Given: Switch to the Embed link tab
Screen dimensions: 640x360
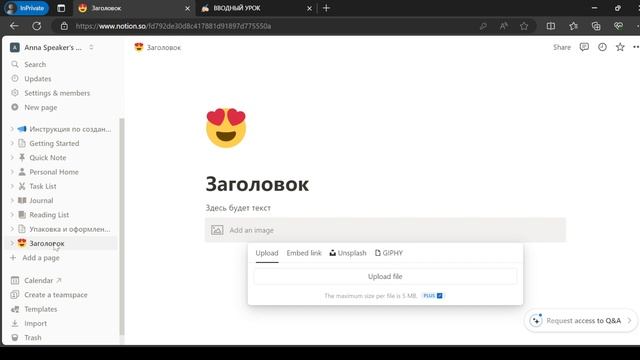Looking at the screenshot, I should (x=304, y=253).
